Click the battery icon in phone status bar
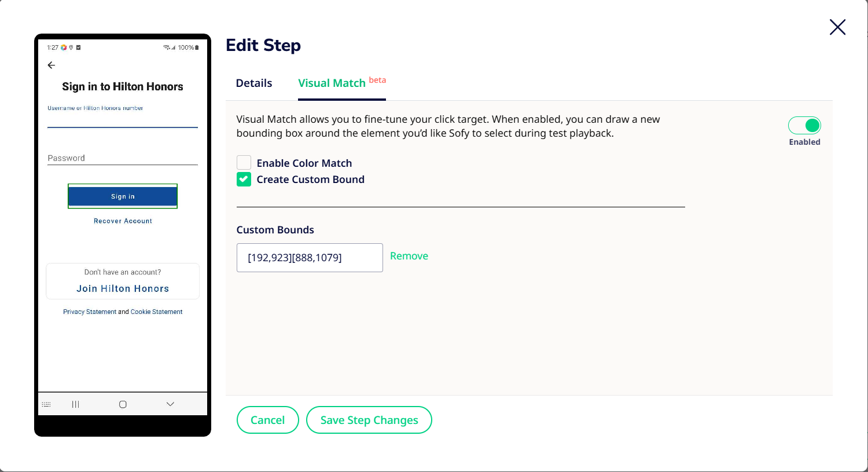This screenshot has width=868, height=472. tap(197, 47)
